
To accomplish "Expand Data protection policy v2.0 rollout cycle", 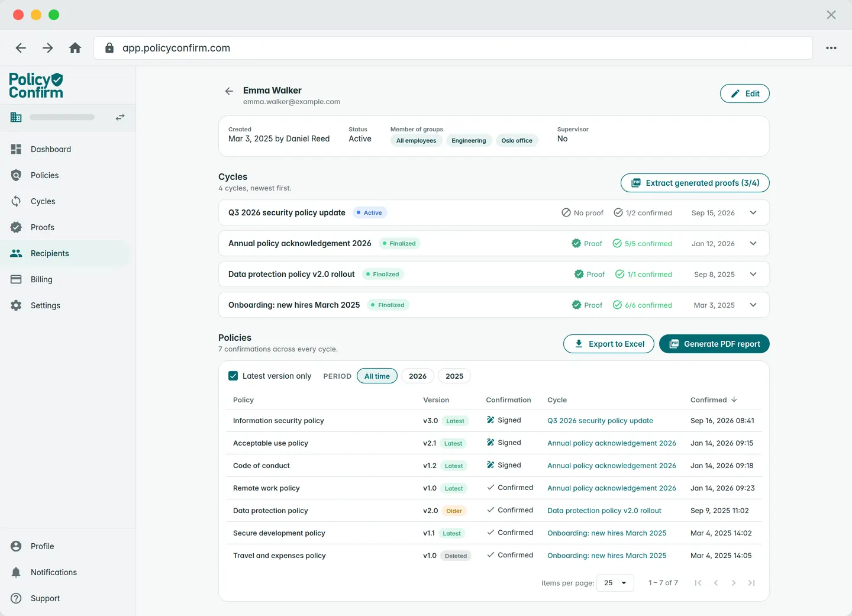I will tap(753, 274).
